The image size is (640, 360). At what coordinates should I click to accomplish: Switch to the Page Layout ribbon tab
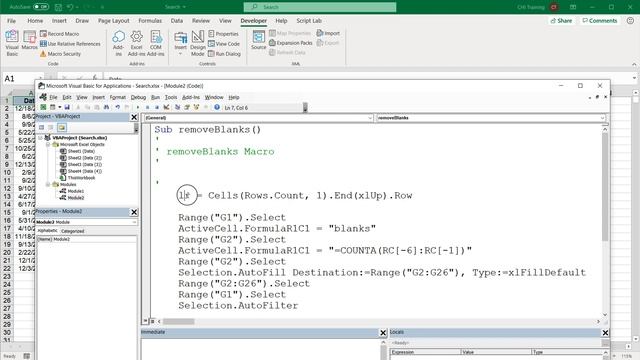(113, 20)
